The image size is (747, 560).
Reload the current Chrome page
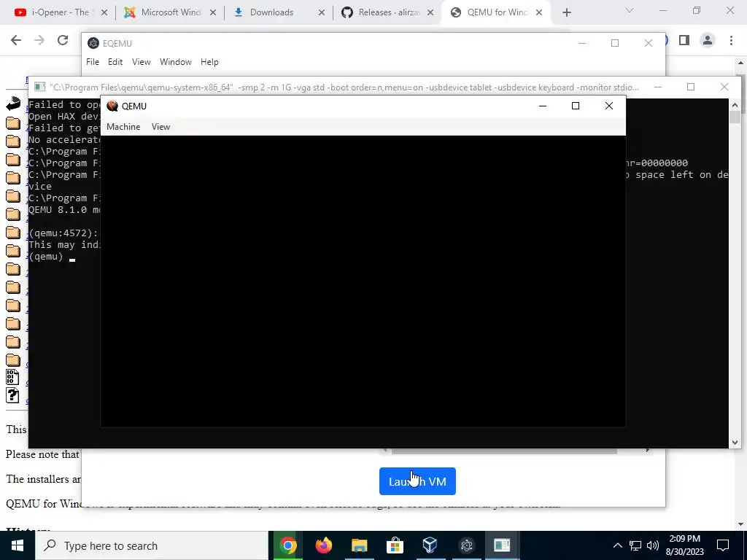(63, 41)
